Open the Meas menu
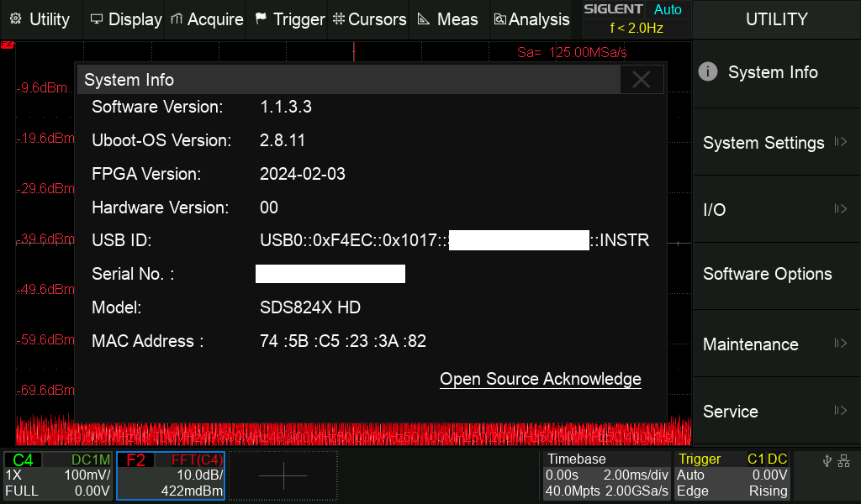This screenshot has width=861, height=504. click(447, 19)
